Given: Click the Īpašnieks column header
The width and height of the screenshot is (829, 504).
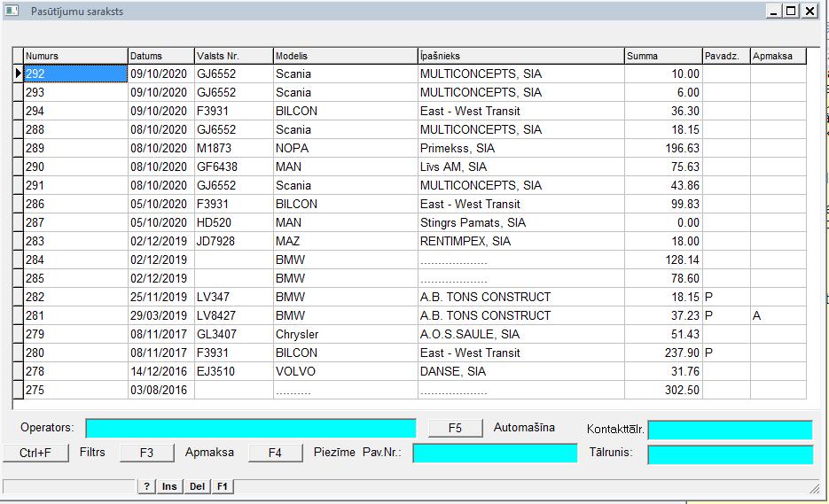Looking at the screenshot, I should tap(521, 56).
